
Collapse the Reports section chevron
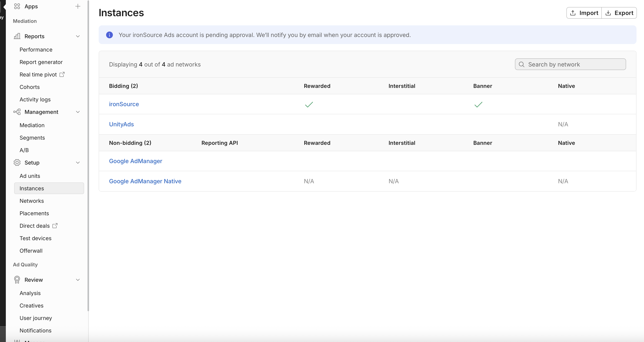click(78, 36)
